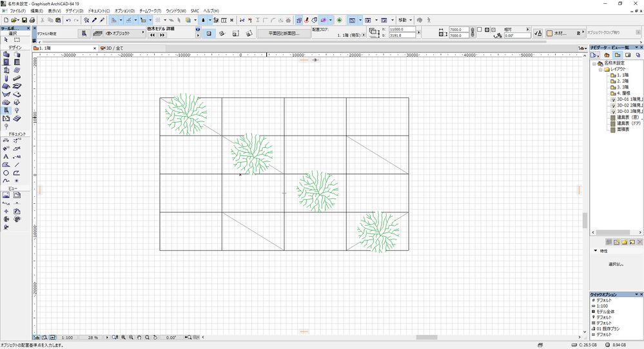644x349 pixels.
Task: Click the New file icon
Action: (x=6, y=20)
